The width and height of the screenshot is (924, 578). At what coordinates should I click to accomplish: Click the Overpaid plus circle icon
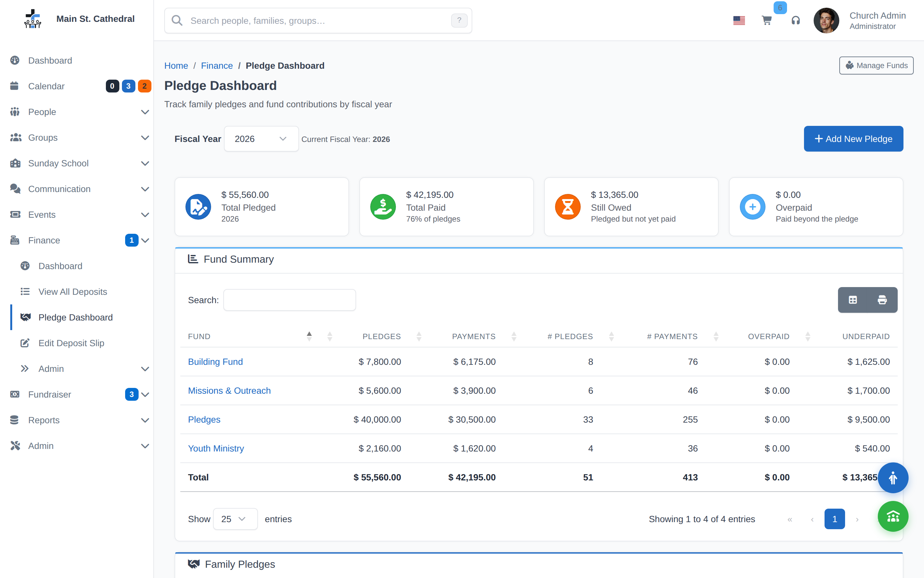(x=753, y=207)
